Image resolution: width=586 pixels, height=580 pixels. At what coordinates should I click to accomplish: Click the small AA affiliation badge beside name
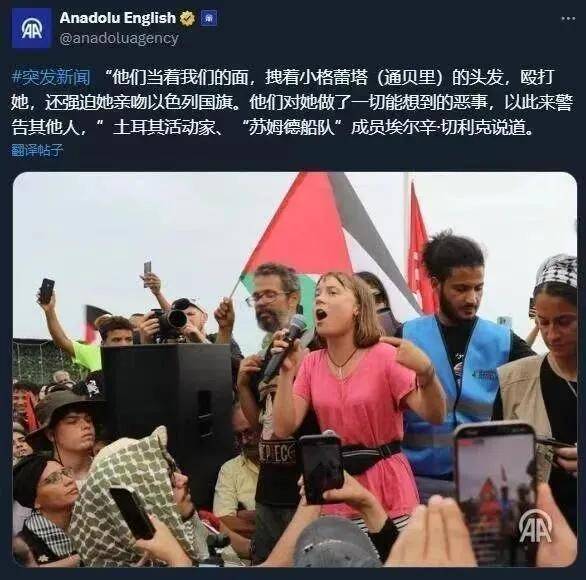208,18
